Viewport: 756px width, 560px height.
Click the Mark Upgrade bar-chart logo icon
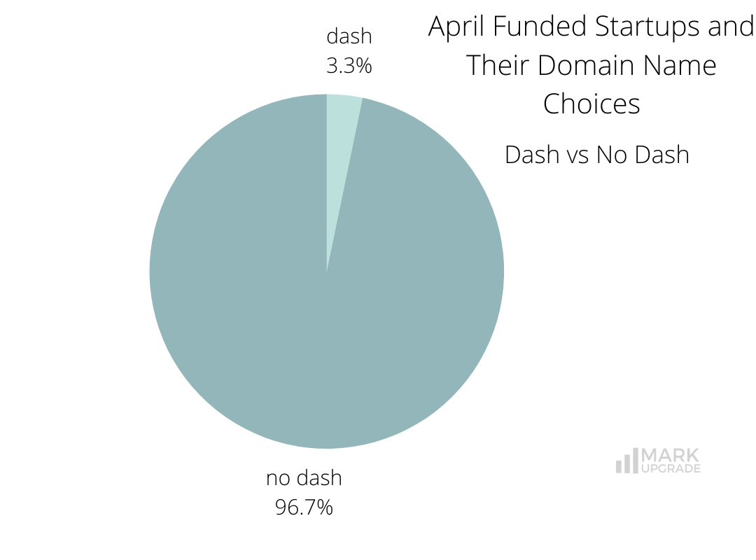click(x=627, y=461)
